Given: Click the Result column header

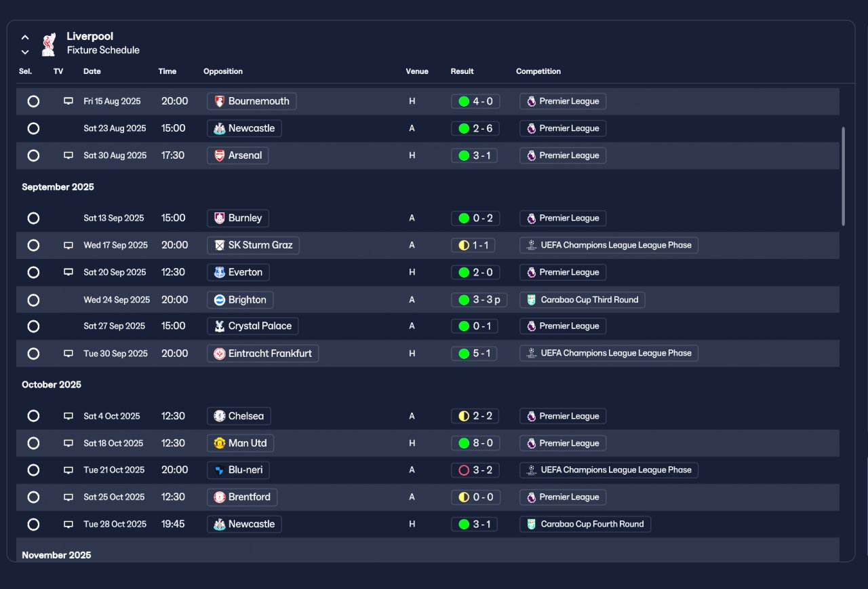Looking at the screenshot, I should (462, 71).
